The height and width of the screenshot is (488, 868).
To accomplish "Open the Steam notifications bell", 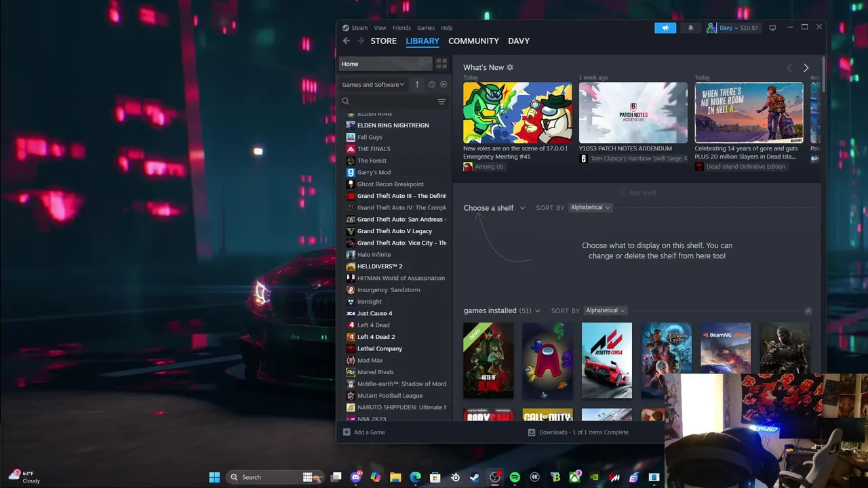I will click(690, 28).
